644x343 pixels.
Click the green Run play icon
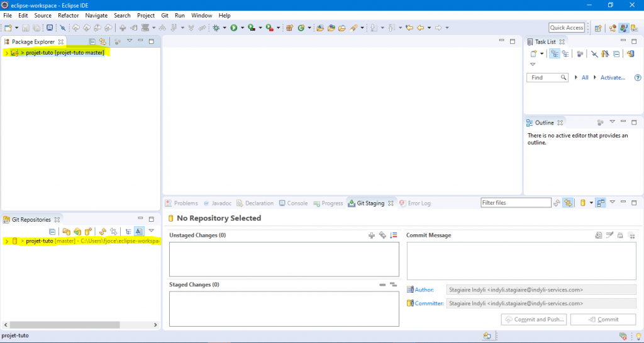[x=234, y=28]
